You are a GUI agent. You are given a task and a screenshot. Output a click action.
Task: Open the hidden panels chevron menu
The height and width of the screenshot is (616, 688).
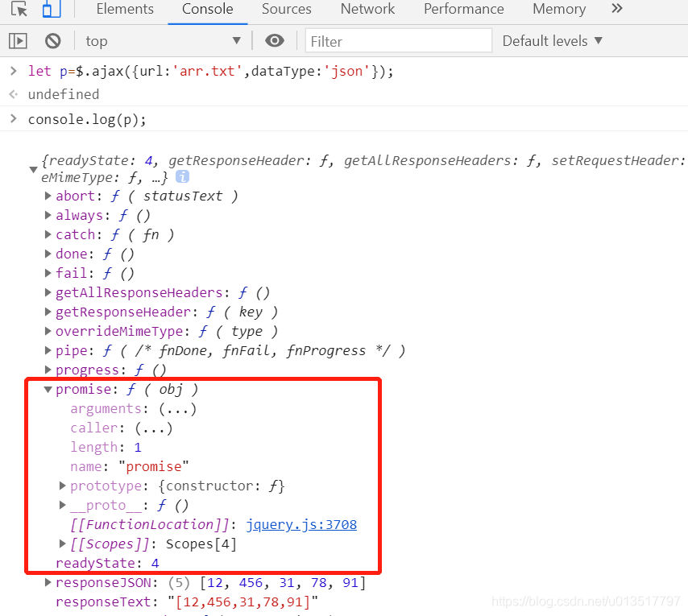(x=616, y=9)
